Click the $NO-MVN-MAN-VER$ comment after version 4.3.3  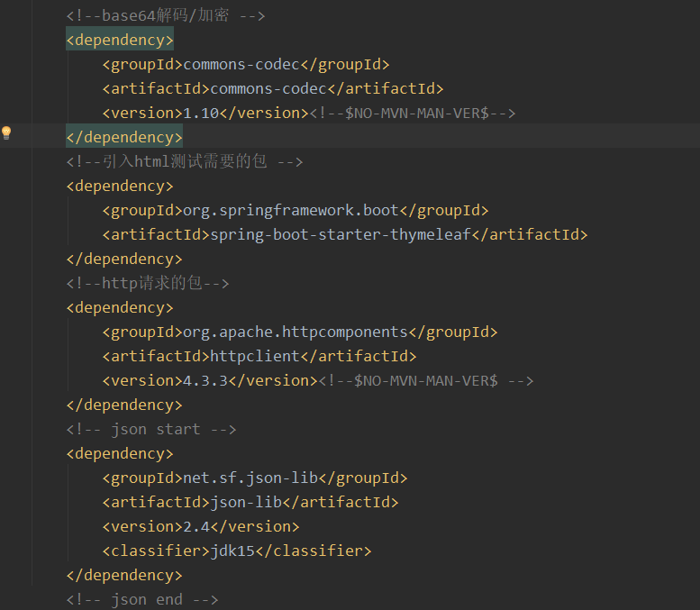426,380
